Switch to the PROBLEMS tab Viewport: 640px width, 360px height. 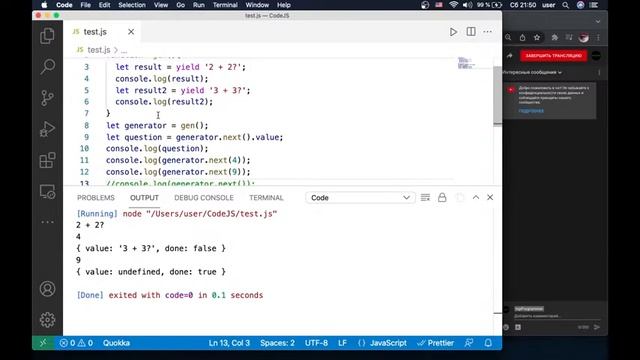(96, 198)
